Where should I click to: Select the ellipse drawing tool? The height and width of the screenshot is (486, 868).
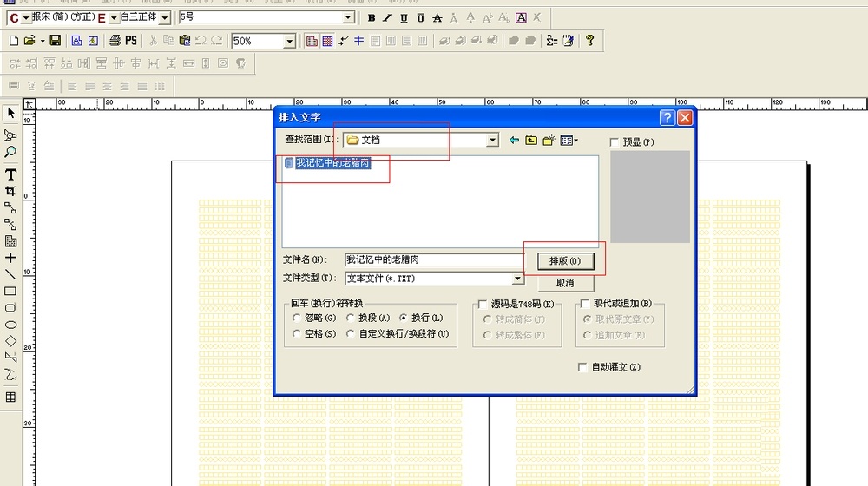10,325
